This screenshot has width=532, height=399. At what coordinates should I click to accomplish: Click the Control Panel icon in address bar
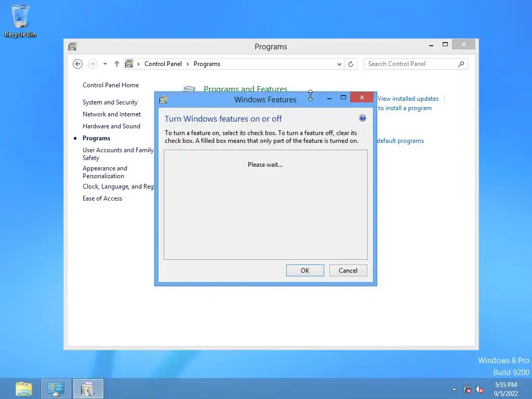(129, 64)
